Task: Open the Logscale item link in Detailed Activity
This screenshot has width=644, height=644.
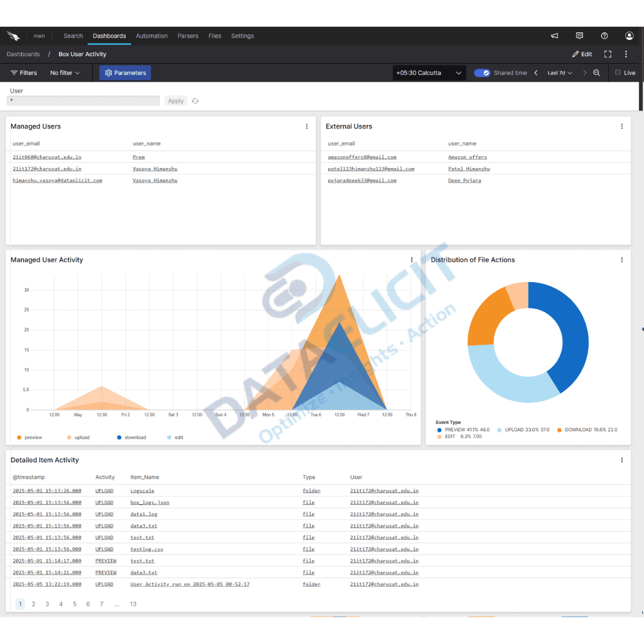Action: tap(141, 490)
